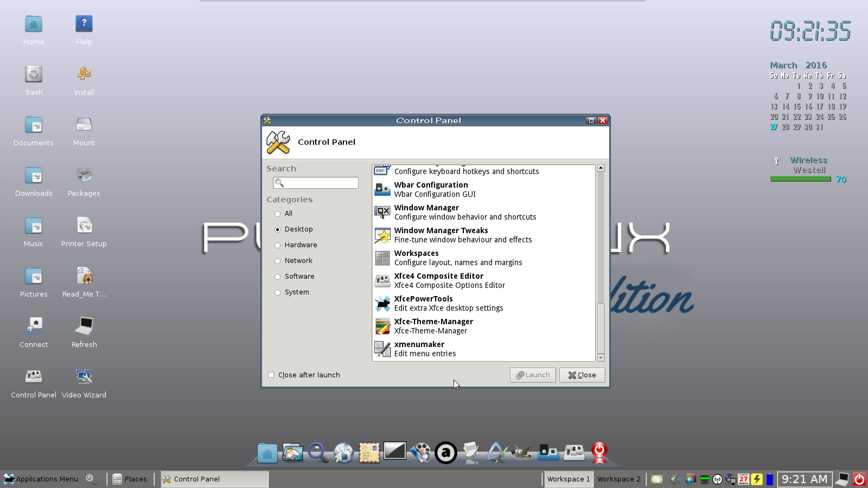The image size is (868, 488).
Task: Select the XfcePowerTools entry
Action: (484, 303)
